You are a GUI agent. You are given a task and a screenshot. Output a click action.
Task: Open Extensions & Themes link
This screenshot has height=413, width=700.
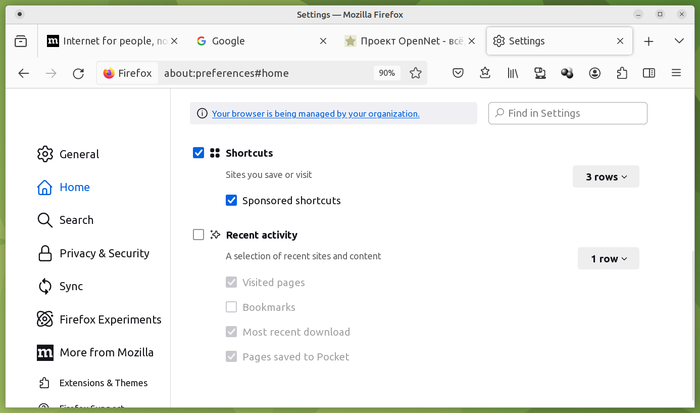click(x=103, y=383)
